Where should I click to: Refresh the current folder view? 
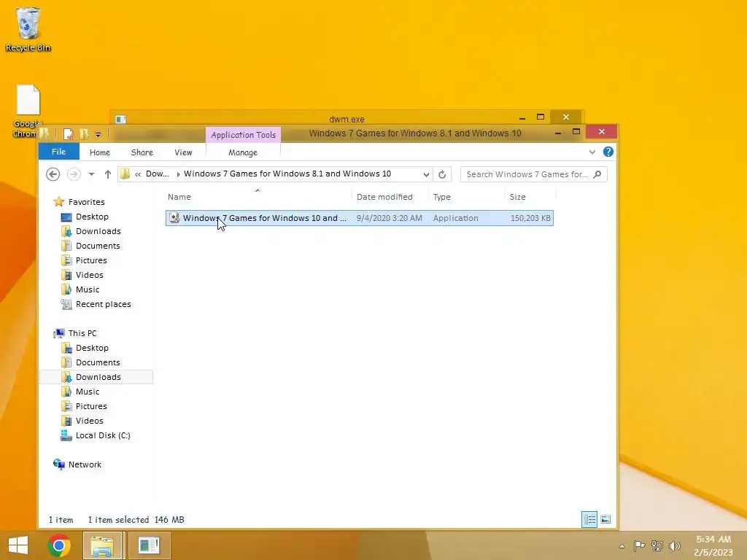pos(442,174)
